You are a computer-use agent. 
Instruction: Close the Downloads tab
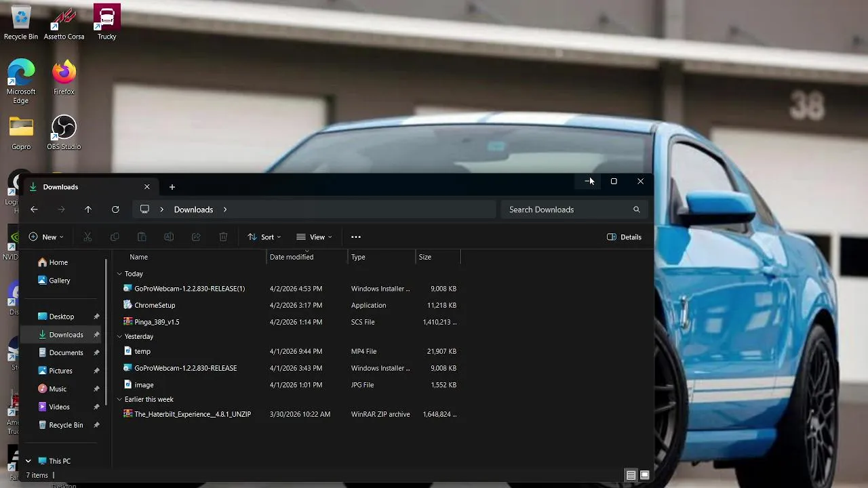(146, 187)
